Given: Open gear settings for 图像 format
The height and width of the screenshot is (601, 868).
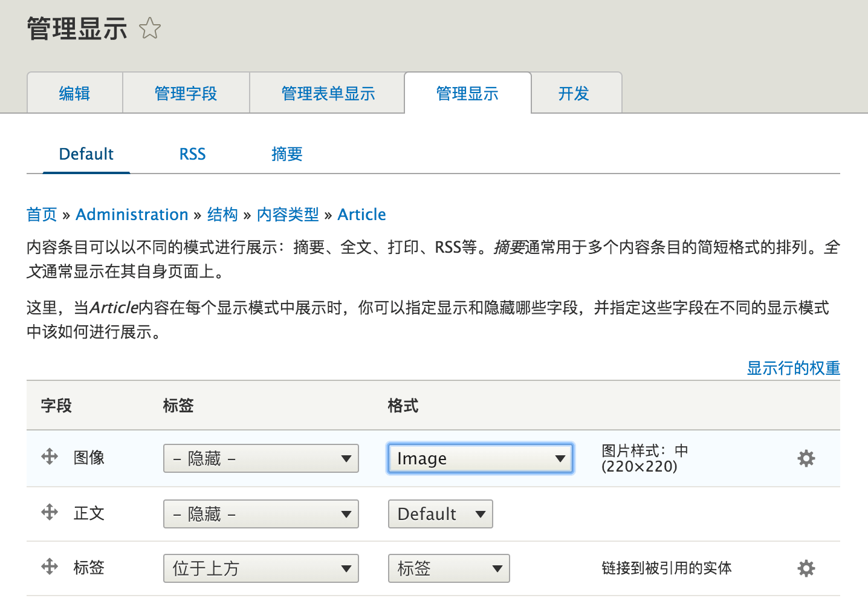Looking at the screenshot, I should tap(806, 458).
